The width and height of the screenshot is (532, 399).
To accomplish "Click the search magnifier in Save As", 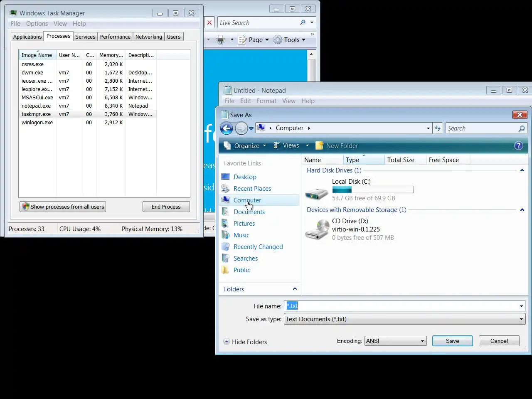I will tap(522, 129).
